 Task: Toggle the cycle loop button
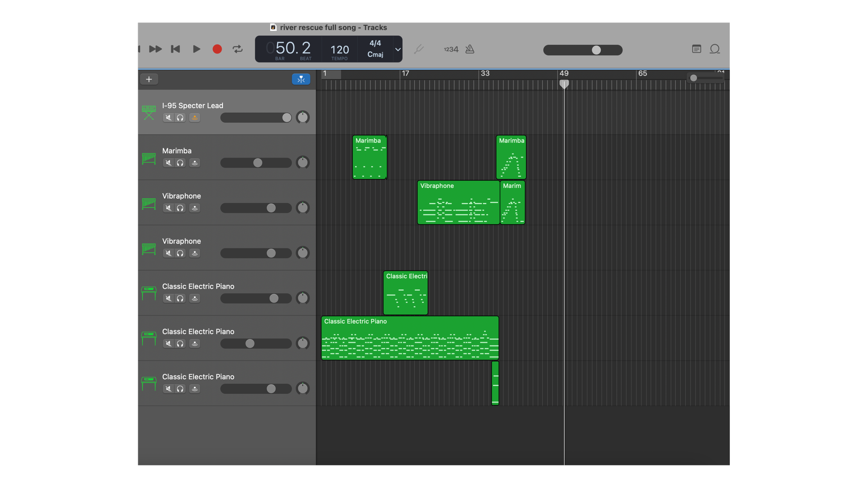pyautogui.click(x=237, y=49)
